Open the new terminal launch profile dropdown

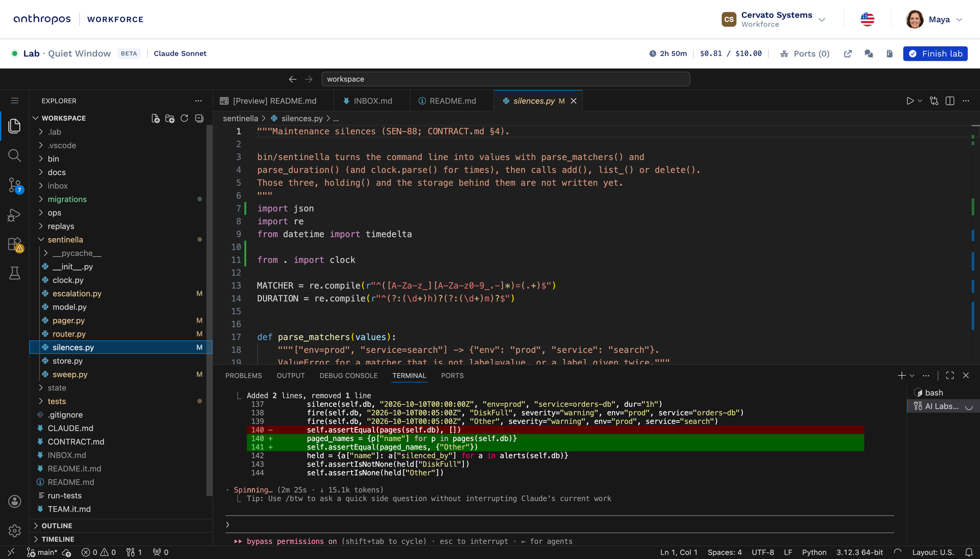[x=912, y=376]
